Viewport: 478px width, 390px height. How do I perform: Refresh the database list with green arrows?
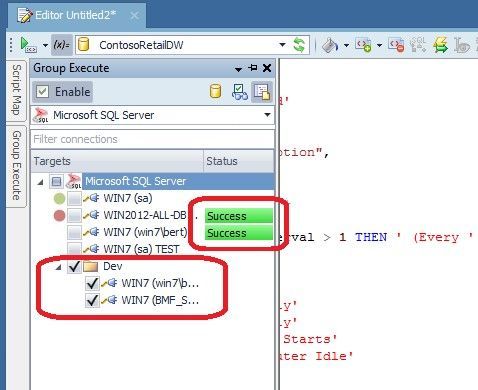pos(299,45)
